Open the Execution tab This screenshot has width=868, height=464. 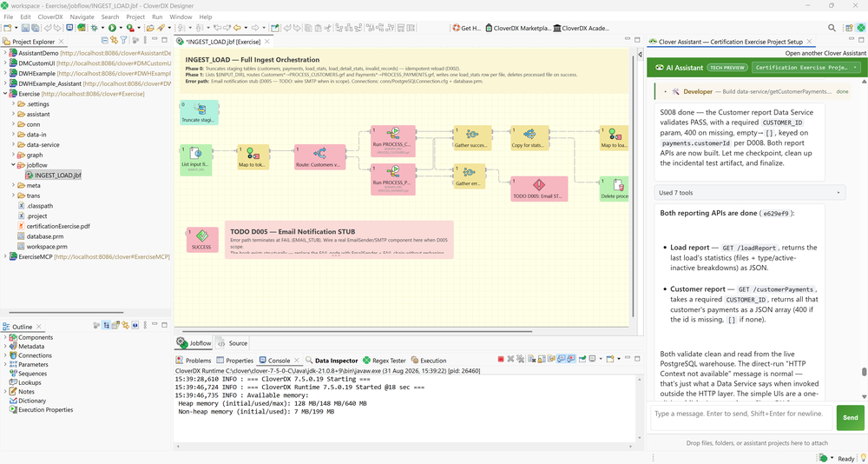tap(429, 361)
